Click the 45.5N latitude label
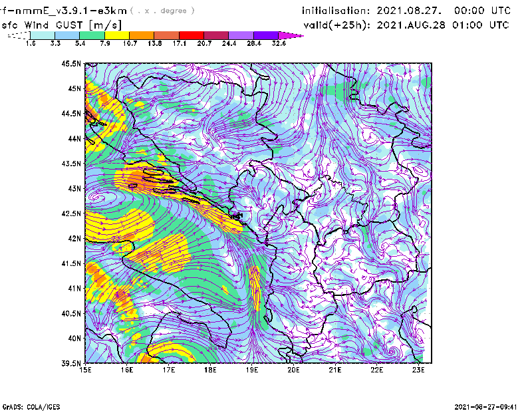This screenshot has height=411, width=532. point(71,63)
